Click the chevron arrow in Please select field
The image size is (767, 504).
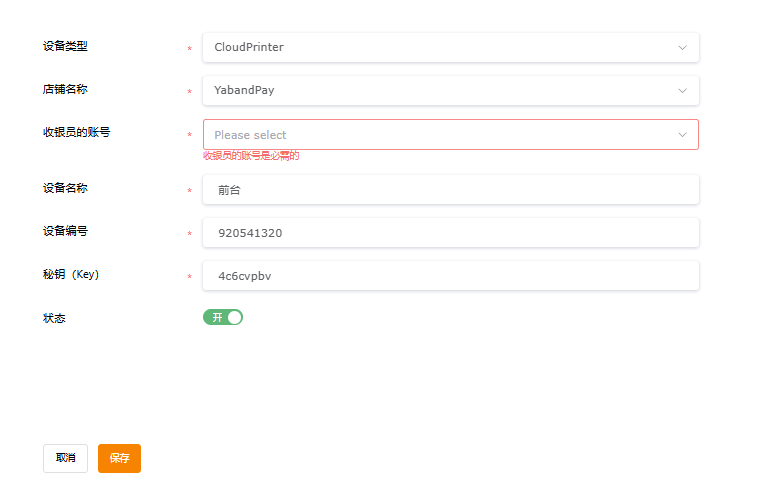(682, 135)
